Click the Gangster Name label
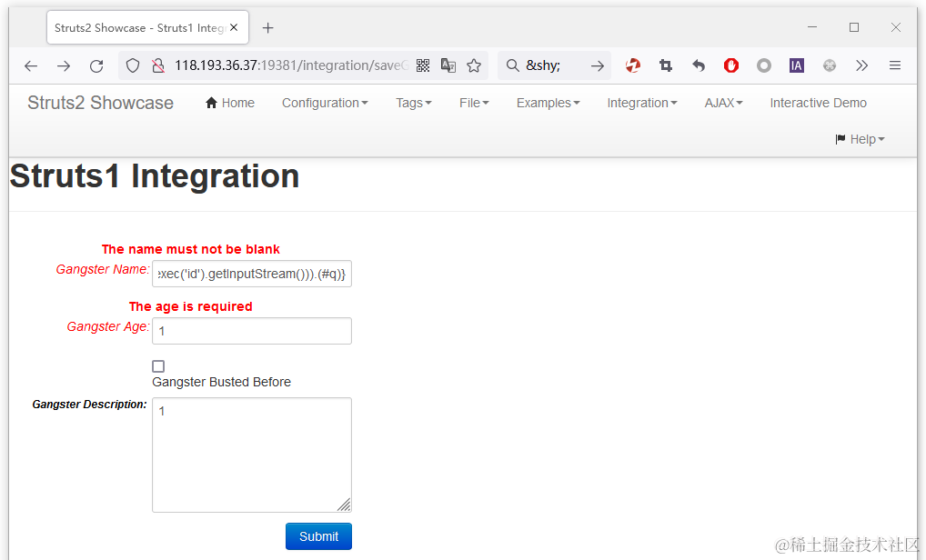 [103, 269]
